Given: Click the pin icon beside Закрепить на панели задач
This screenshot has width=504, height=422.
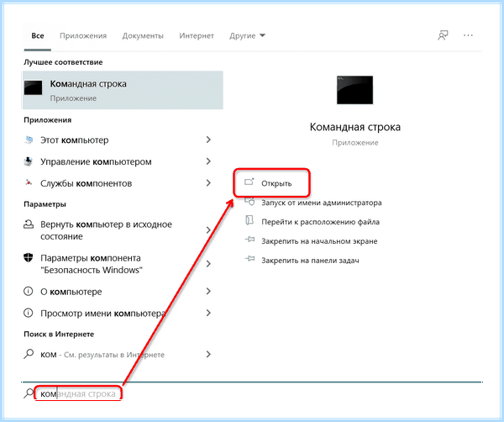Looking at the screenshot, I should [249, 259].
